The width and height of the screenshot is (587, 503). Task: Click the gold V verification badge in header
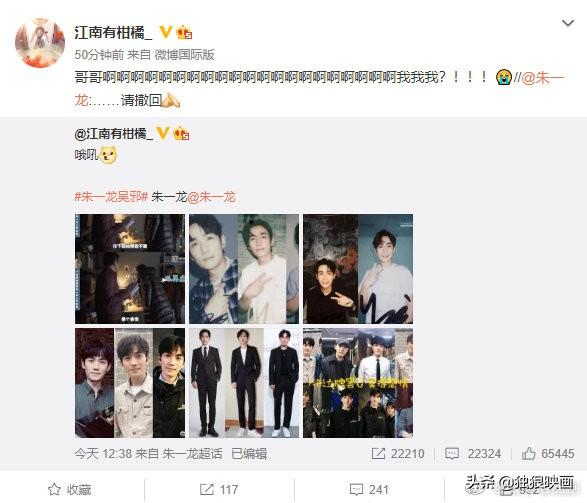pos(165,32)
